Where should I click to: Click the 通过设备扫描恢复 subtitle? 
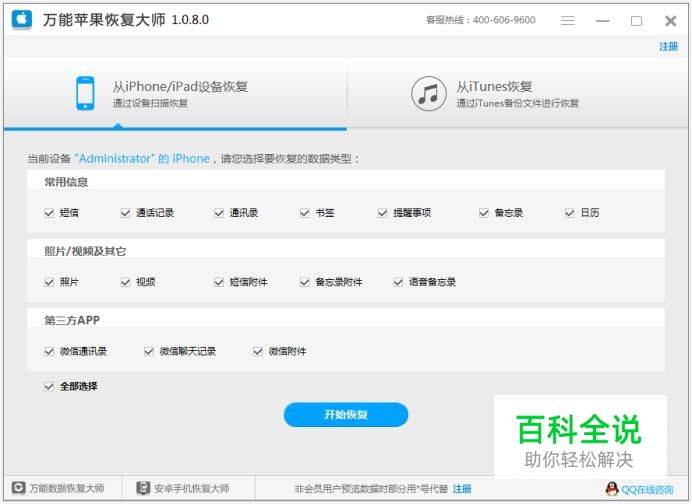point(150,103)
